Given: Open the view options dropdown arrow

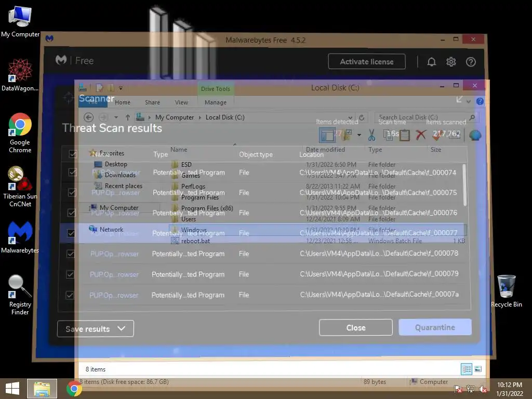Looking at the screenshot, I should 359,135.
